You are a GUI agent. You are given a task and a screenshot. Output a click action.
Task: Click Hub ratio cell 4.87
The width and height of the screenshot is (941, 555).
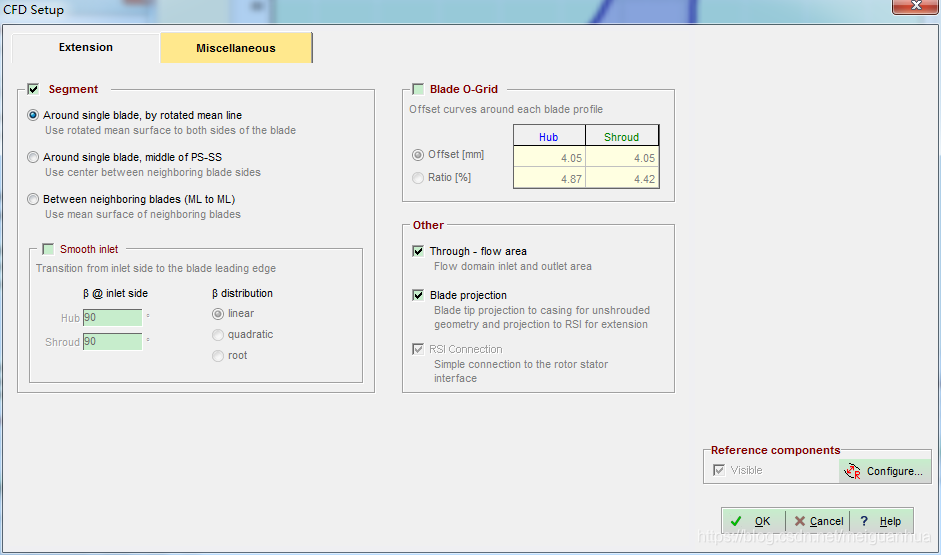(549, 178)
